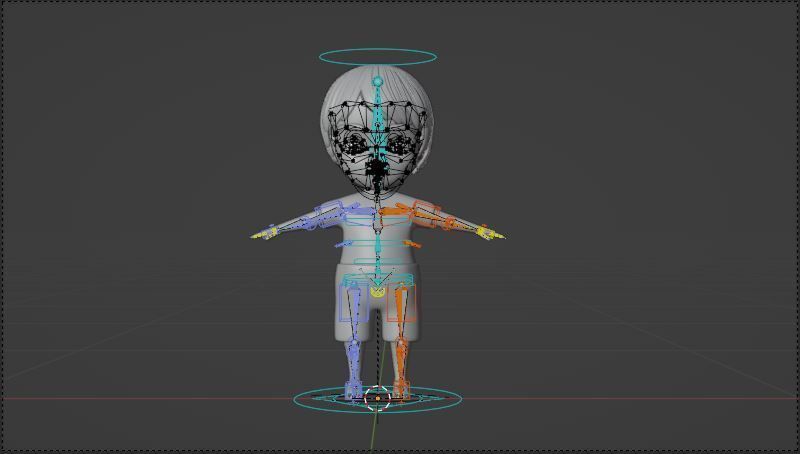800x454 pixels.
Task: Select the orange rectangular thigh control
Action: pyautogui.click(x=401, y=304)
